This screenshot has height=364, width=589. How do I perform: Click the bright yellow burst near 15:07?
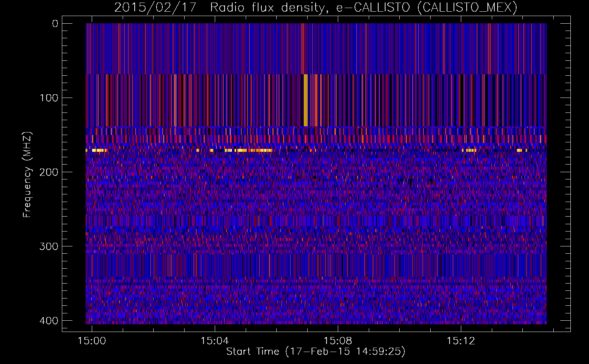tap(305, 100)
